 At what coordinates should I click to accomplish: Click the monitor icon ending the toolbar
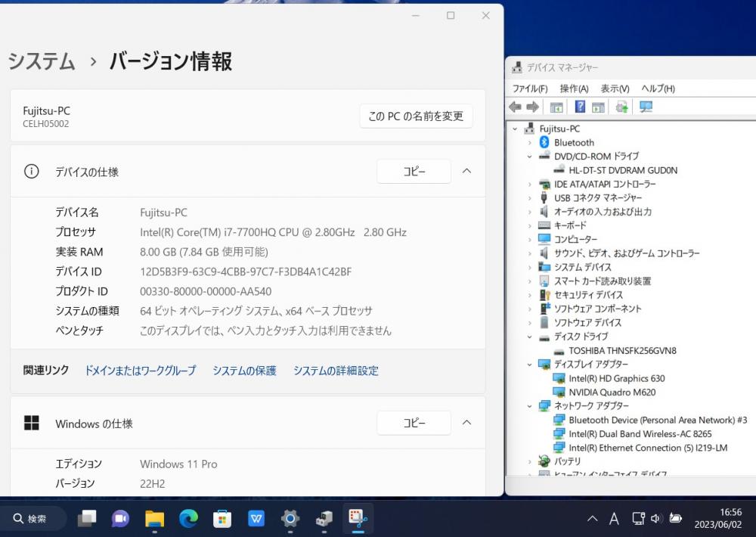tap(646, 107)
